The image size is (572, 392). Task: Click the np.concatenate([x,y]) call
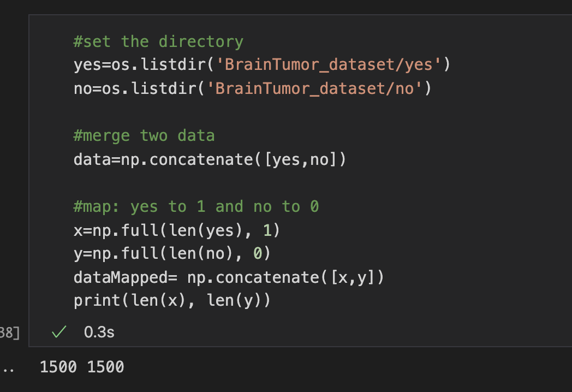[x=285, y=277]
